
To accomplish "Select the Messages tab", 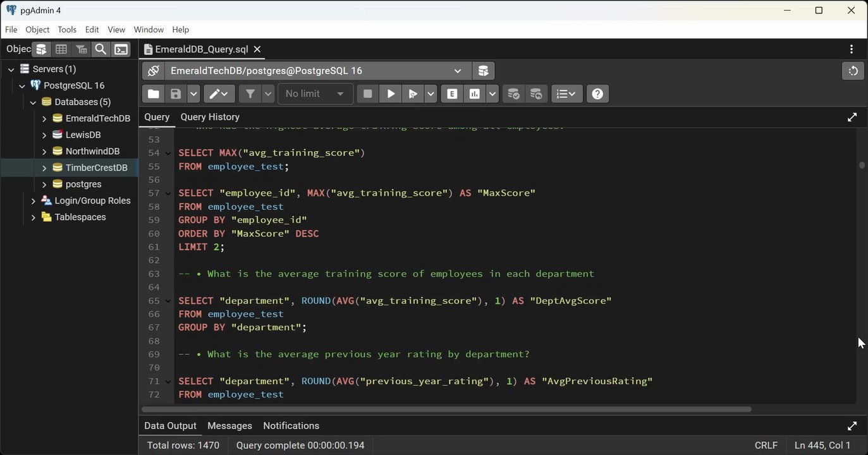I will coord(229,426).
